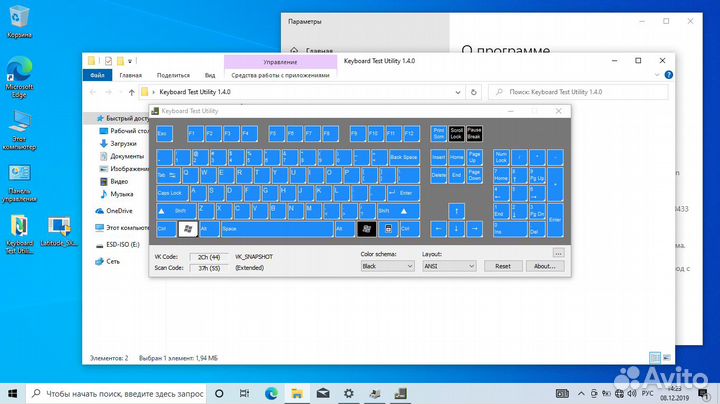The height and width of the screenshot is (404, 720).
Task: Click the Up arrow key
Action: pyautogui.click(x=456, y=211)
